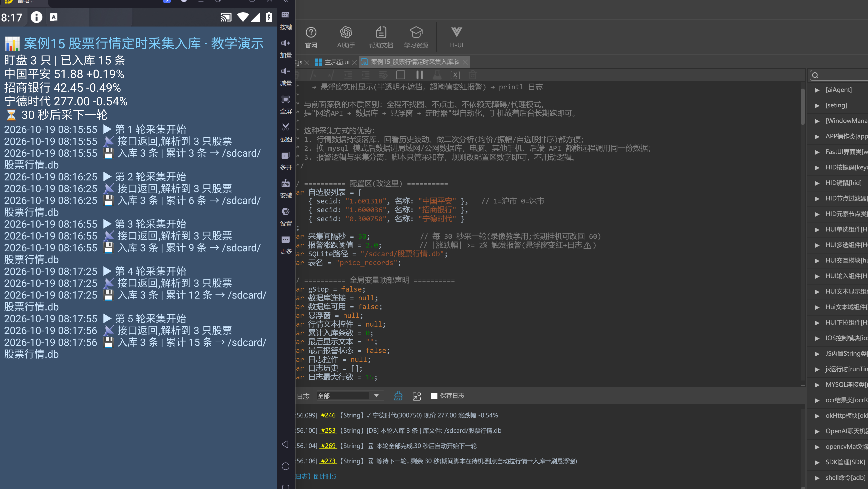Click the stop script square icon
Image resolution: width=868 pixels, height=489 pixels.
tap(400, 75)
